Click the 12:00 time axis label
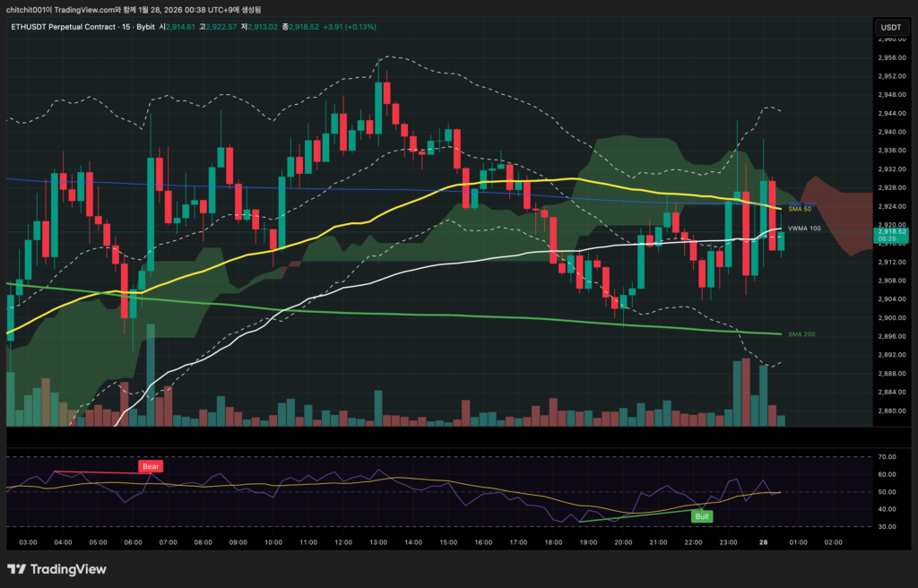This screenshot has width=918, height=588. 342,542
